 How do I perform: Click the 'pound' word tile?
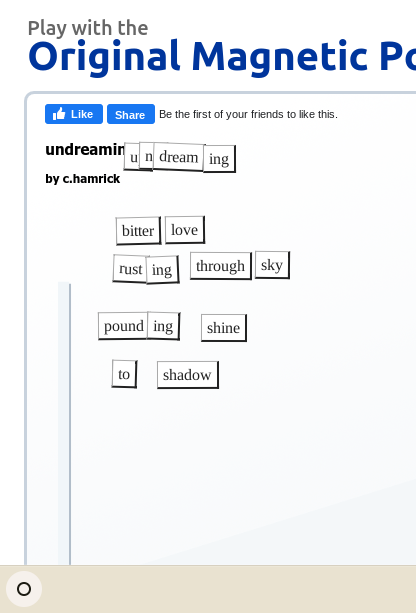pyautogui.click(x=123, y=326)
